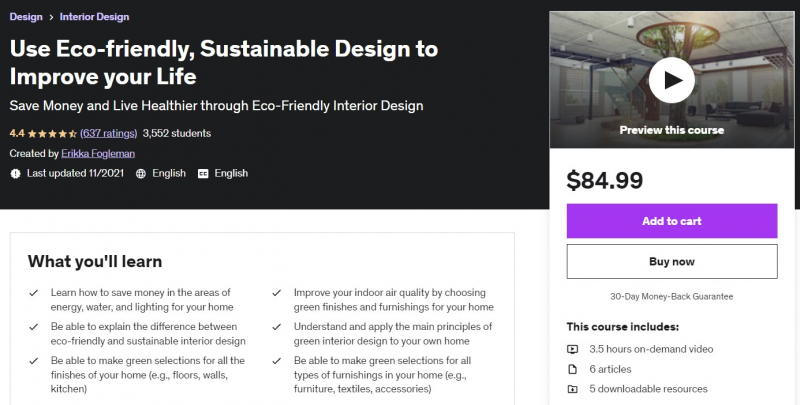Click the globe language icon
800x405 pixels.
(x=141, y=173)
